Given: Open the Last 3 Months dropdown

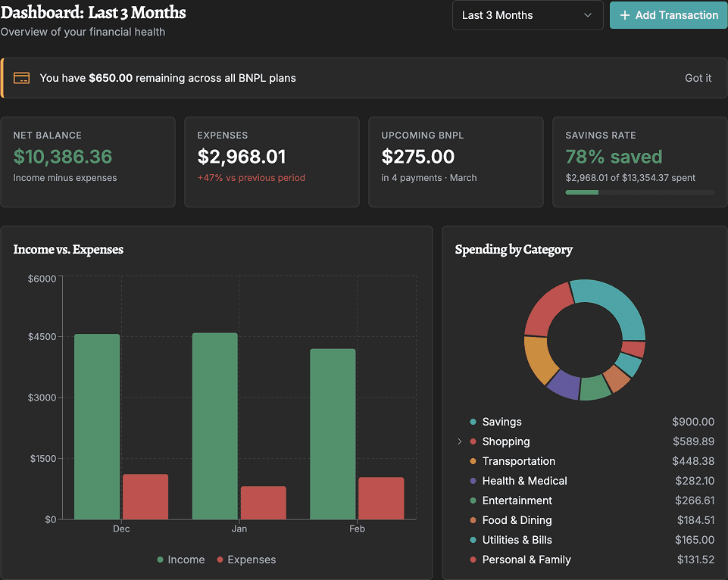Looking at the screenshot, I should [527, 15].
